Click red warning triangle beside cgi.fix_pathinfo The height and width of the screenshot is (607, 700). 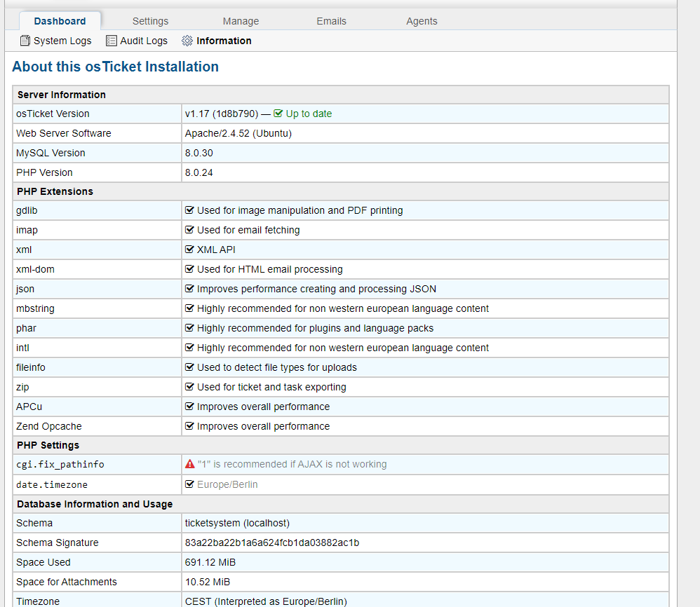tap(189, 464)
